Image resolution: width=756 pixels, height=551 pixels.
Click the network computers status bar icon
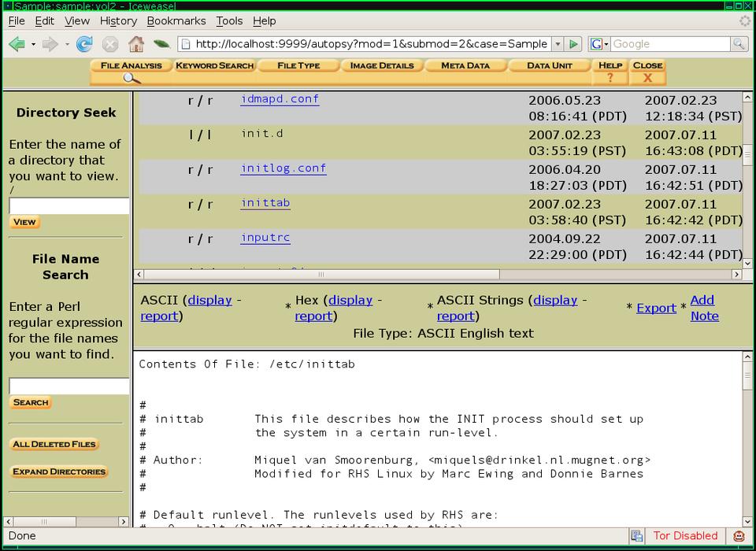point(636,536)
